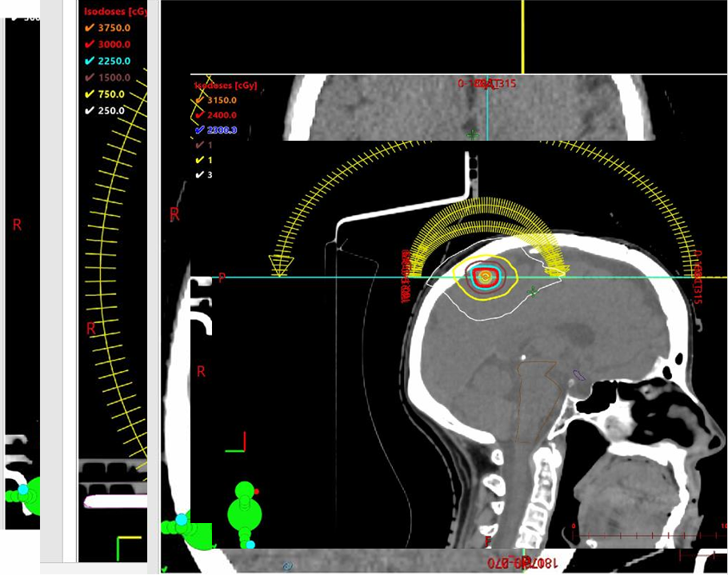The height and width of the screenshot is (575, 728).
Task: Hide the cyan 2250.0 isodose line
Action: coord(89,61)
